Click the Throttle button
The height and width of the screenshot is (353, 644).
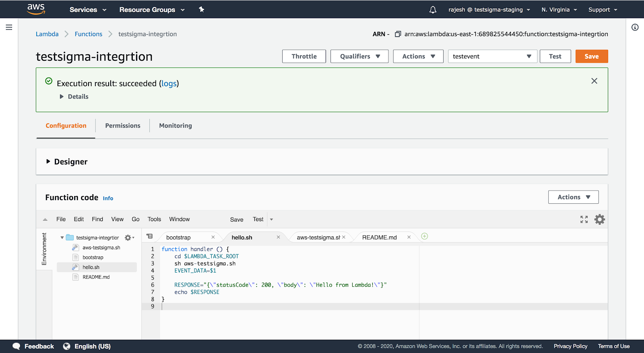pyautogui.click(x=304, y=56)
